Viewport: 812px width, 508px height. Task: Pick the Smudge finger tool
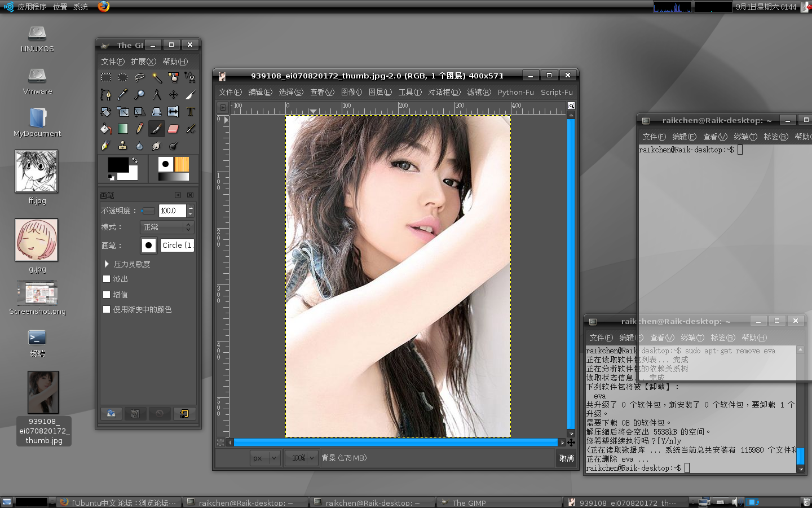pyautogui.click(x=157, y=146)
